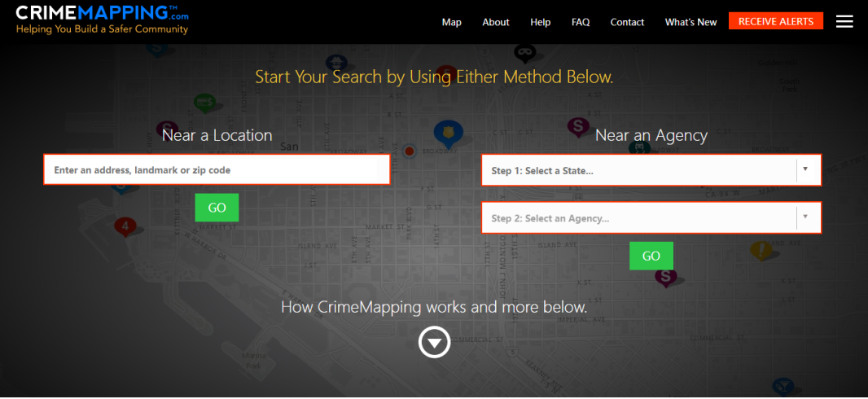Open the About page
The image size is (868, 399).
(495, 22)
